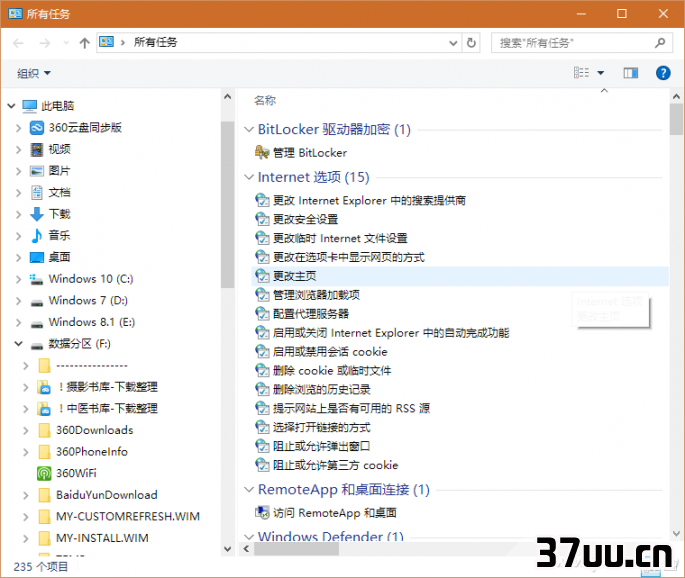This screenshot has height=578, width=685.
Task: Select 此电脑 in the navigation tree
Action: (57, 106)
